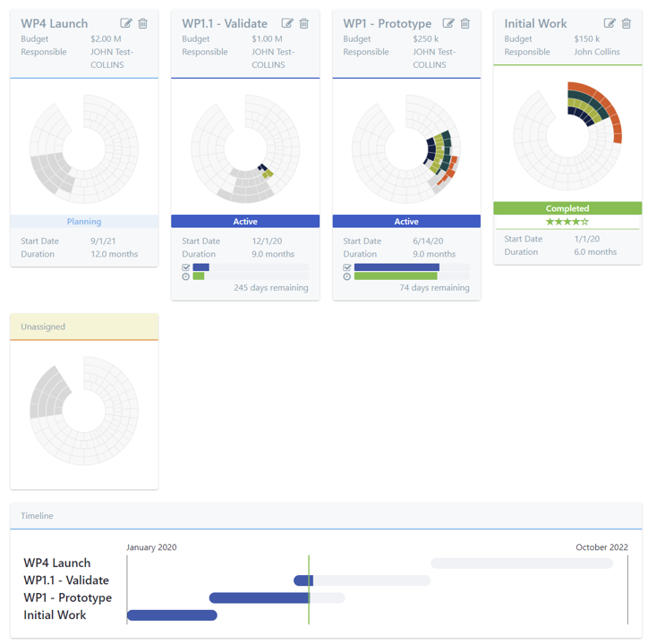Edit the WP1 - Prototype package
The height and width of the screenshot is (644, 648).
448,23
